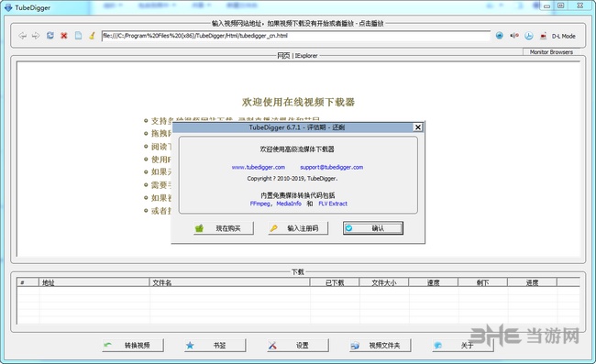Go back with the left arrow icon
The height and width of the screenshot is (364, 596).
click(x=22, y=36)
